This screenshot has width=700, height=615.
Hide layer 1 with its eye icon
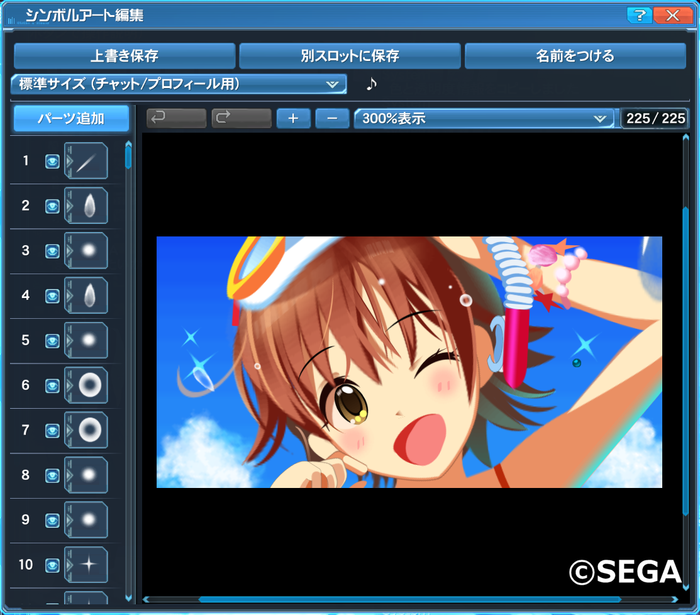52,162
